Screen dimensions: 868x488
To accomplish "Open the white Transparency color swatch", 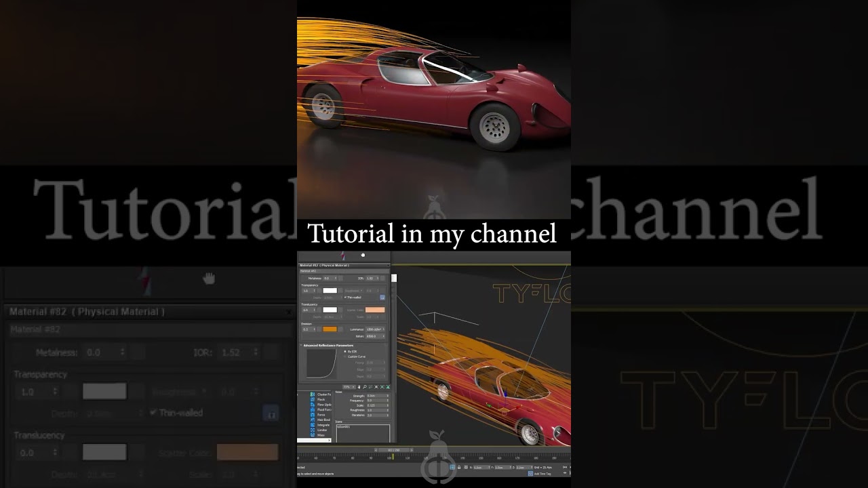I will (x=330, y=291).
